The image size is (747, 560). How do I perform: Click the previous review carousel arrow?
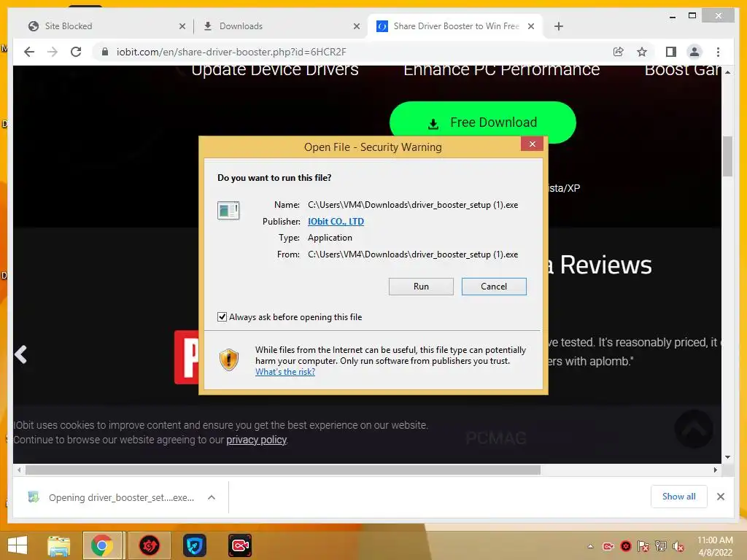click(20, 354)
